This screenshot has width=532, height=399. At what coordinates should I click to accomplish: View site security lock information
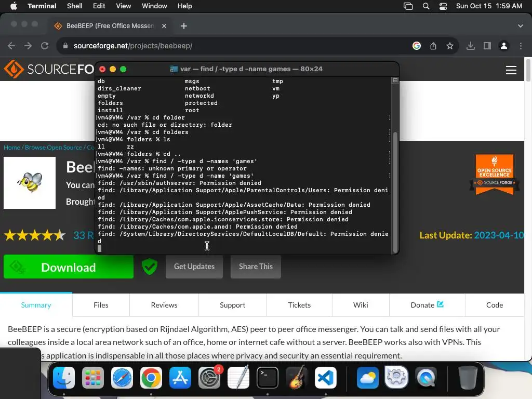point(65,46)
